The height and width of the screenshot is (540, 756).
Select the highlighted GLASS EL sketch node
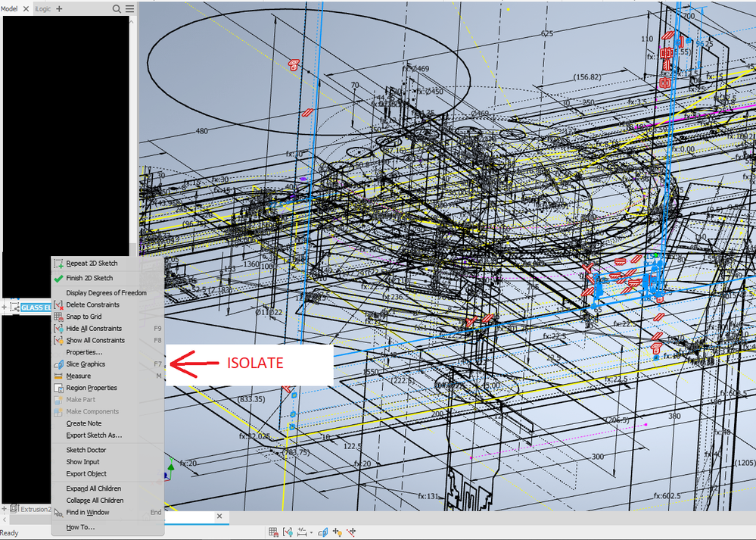36,307
